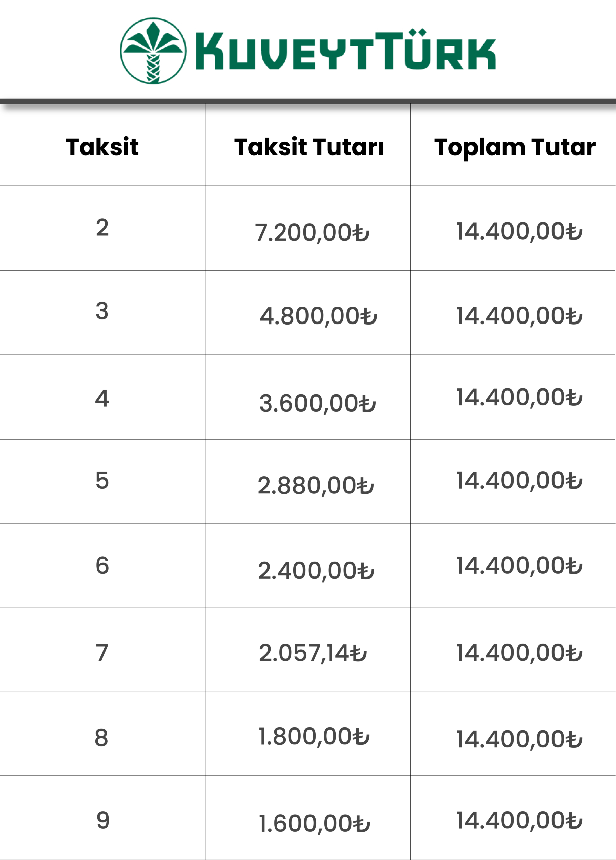The height and width of the screenshot is (860, 616).
Task: Click the 4.800,00₺ monthly amount
Action: (x=318, y=316)
